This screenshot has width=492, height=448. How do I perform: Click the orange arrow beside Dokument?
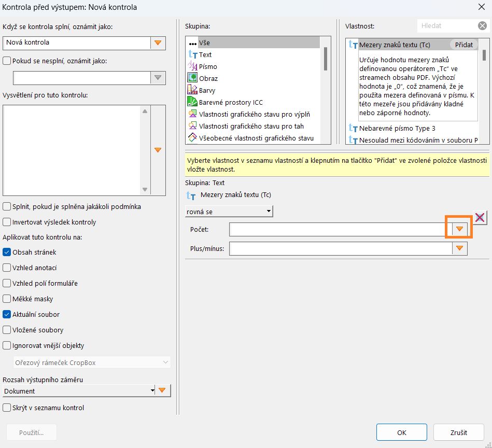pos(162,390)
